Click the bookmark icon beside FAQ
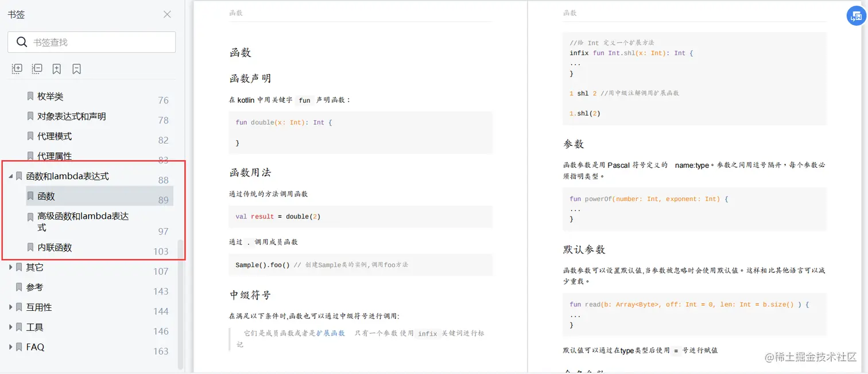The width and height of the screenshot is (868, 374). pyautogui.click(x=18, y=346)
